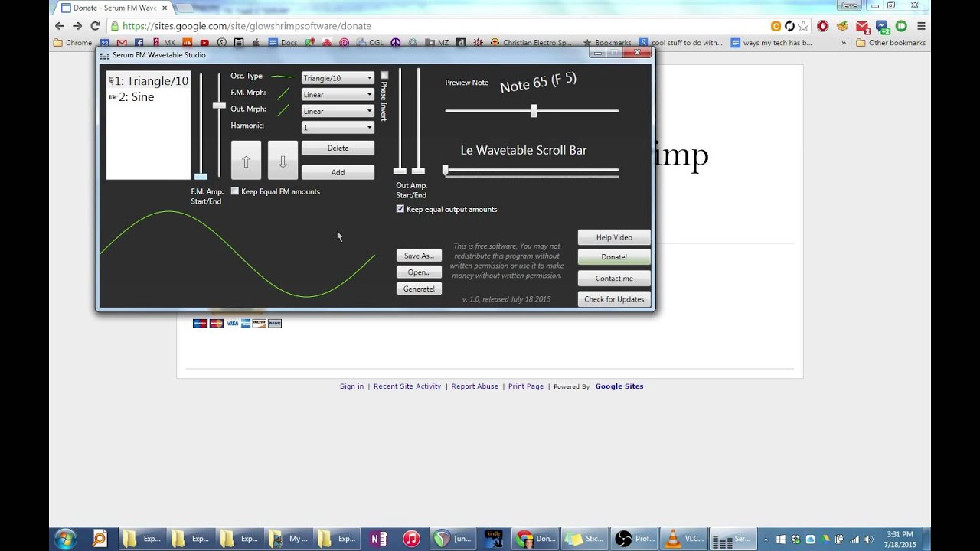Select oscillator 1: Triangle/10 in list
Screen dimensions: 980x551
pyautogui.click(x=148, y=81)
